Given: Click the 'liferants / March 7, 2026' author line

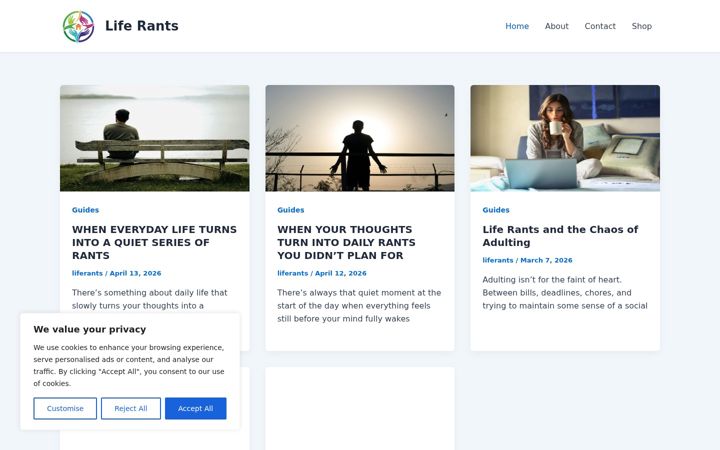Looking at the screenshot, I should click(527, 260).
